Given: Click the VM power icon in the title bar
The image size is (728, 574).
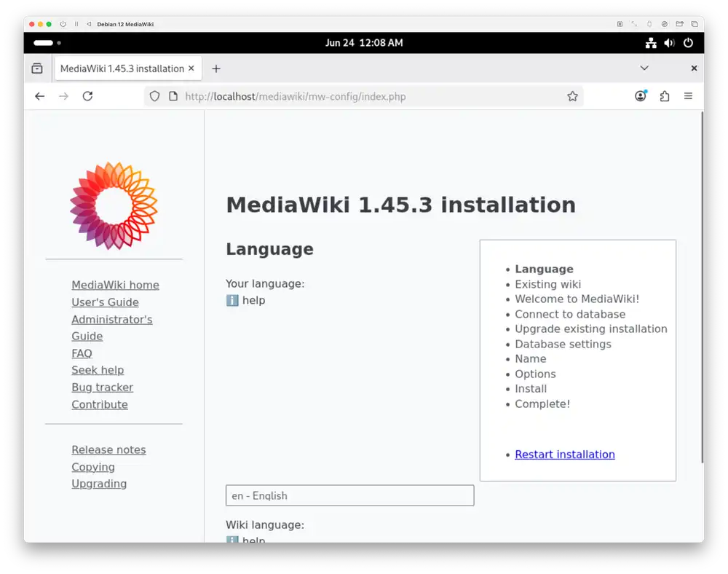Looking at the screenshot, I should click(x=63, y=24).
